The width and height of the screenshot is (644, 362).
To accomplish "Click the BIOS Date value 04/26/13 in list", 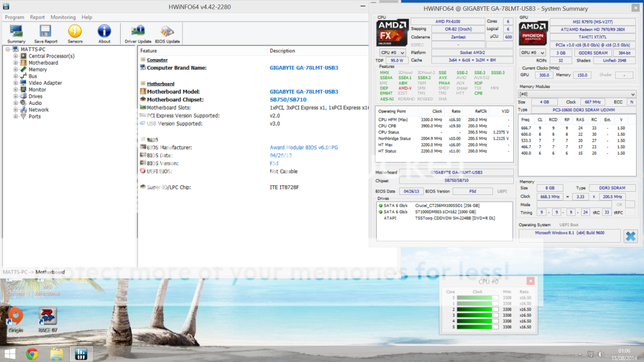I will click(280, 156).
